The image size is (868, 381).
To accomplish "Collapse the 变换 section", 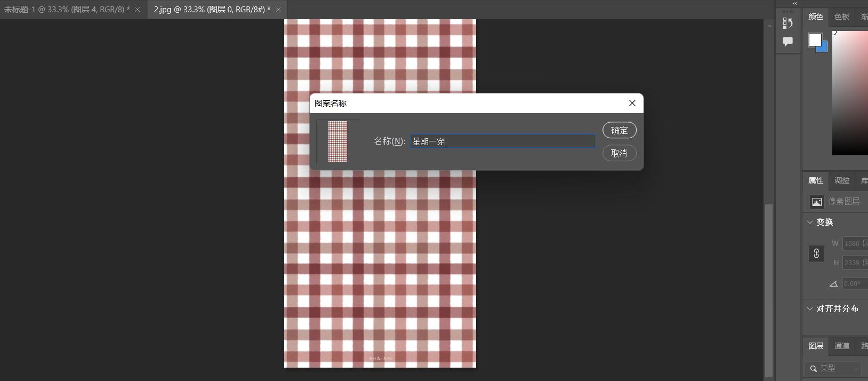I will (810, 222).
